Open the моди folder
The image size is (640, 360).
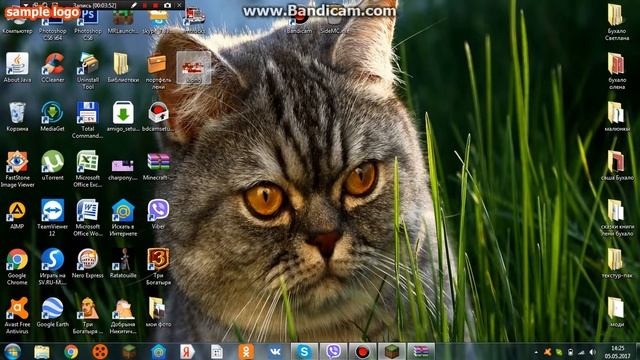[x=617, y=313]
